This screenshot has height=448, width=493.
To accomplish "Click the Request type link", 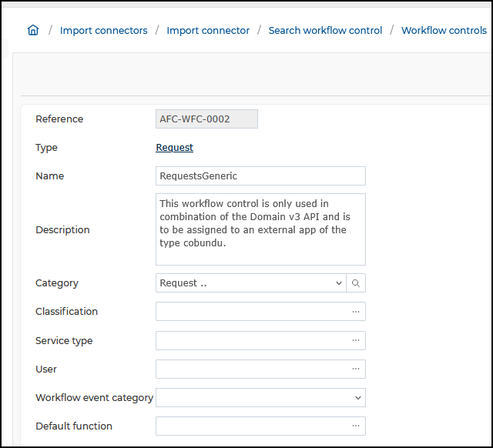I will pyautogui.click(x=175, y=147).
